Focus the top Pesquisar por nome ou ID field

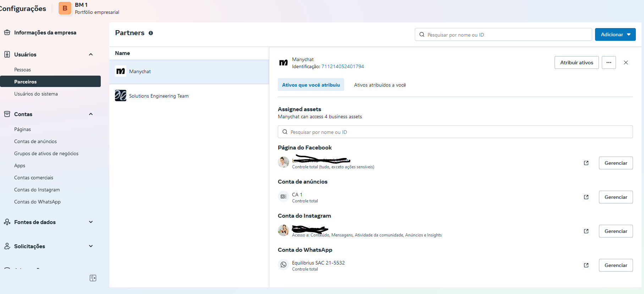[503, 34]
